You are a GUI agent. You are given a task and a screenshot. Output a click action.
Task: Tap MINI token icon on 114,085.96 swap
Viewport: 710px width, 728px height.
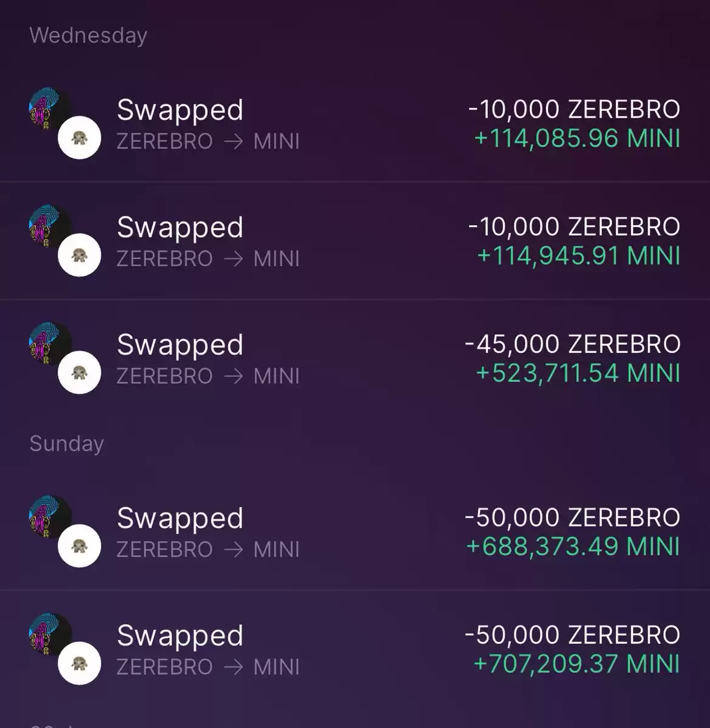(x=79, y=138)
